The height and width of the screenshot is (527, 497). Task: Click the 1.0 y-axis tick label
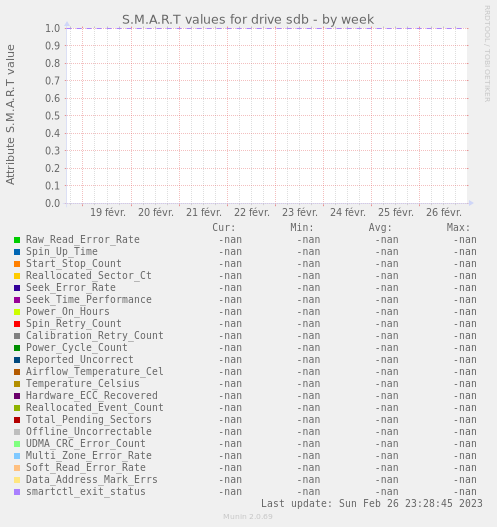point(53,28)
